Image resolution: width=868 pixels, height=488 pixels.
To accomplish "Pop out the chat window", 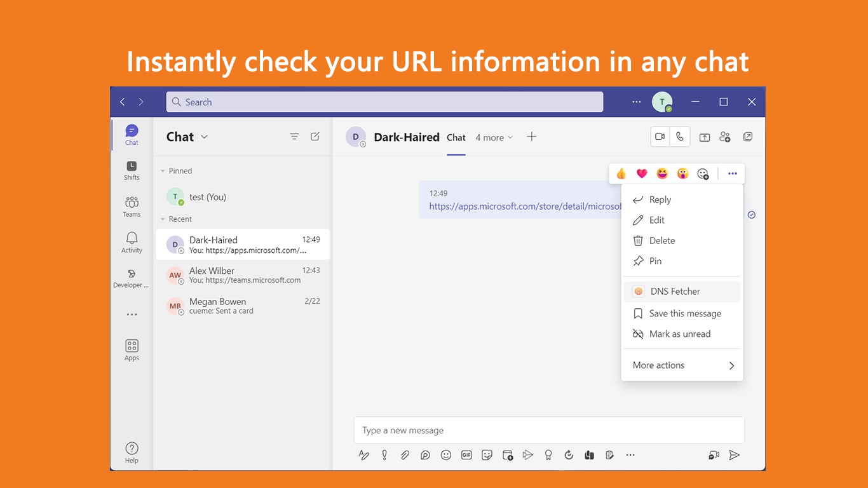I will tap(748, 137).
